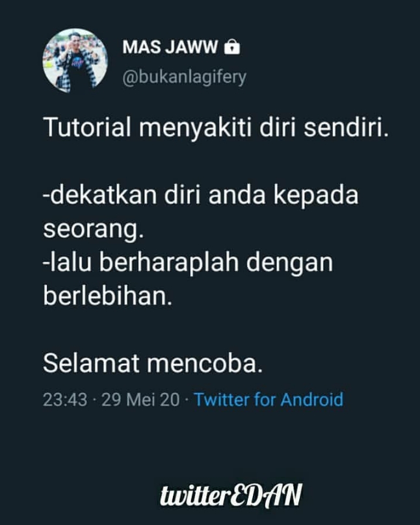Click the word 'berlebihan.' in the tweet
The image size is (420, 525).
(107, 296)
